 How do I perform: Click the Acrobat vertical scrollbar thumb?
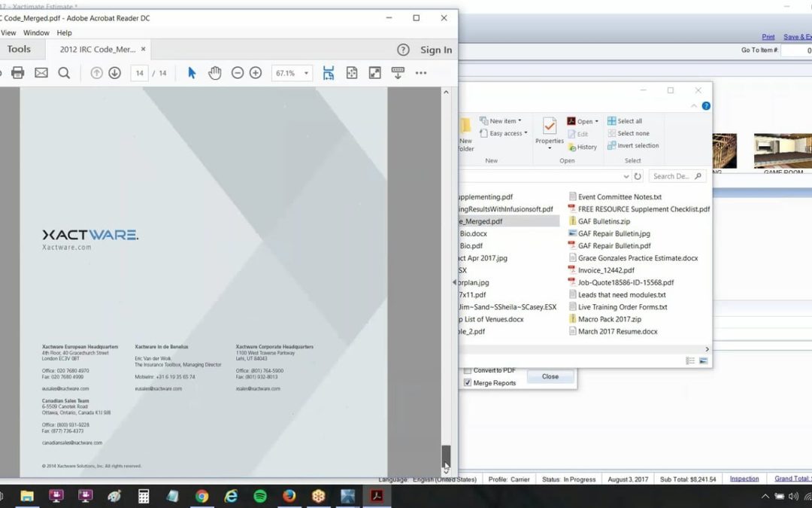(446, 456)
